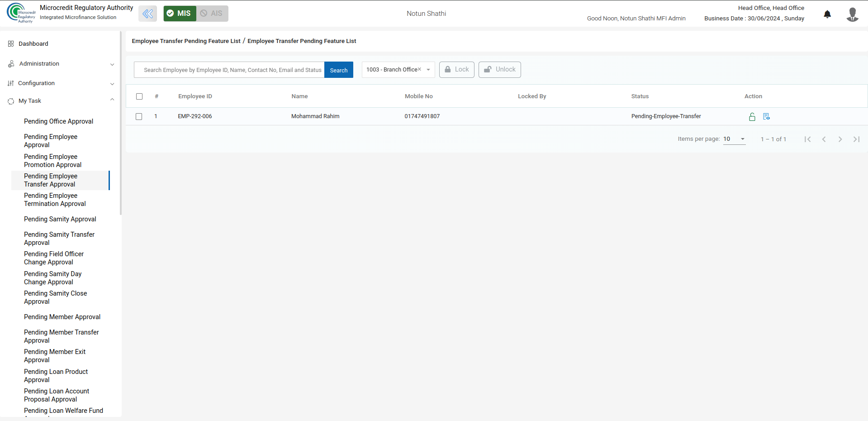Click first breadcrumb Employee Transfer Pending Feature List
Screen dimensions: 868x421
[x=186, y=41]
